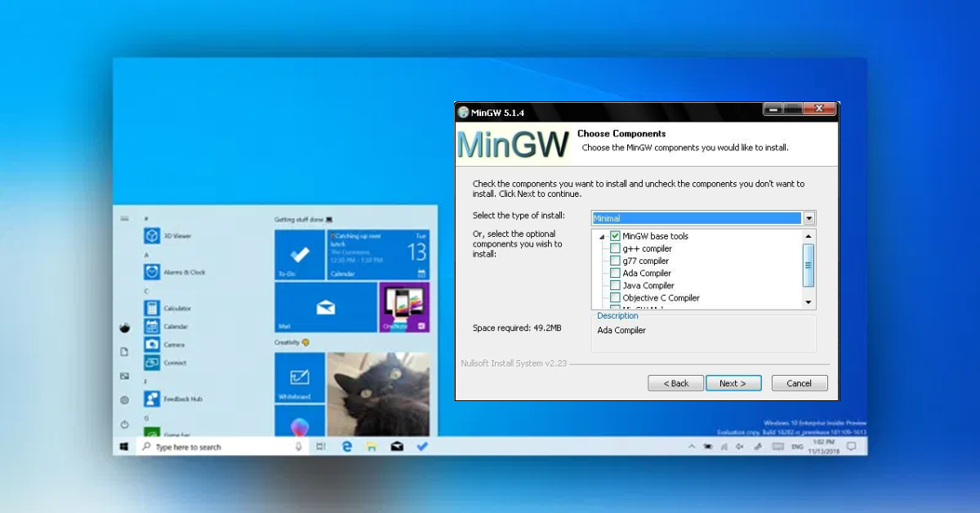Image resolution: width=980 pixels, height=513 pixels.
Task: Open the Whiteboard tile
Action: coord(300,377)
